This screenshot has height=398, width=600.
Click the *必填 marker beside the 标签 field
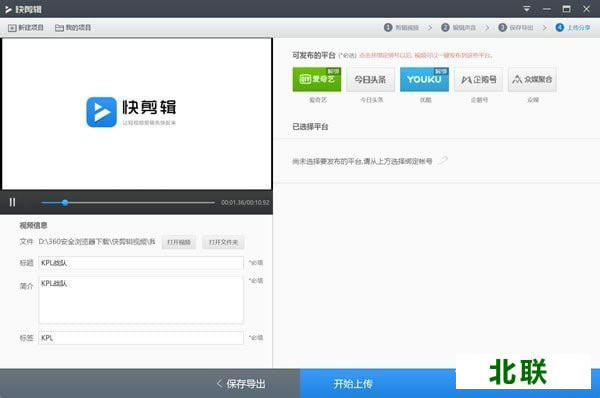[x=256, y=338]
